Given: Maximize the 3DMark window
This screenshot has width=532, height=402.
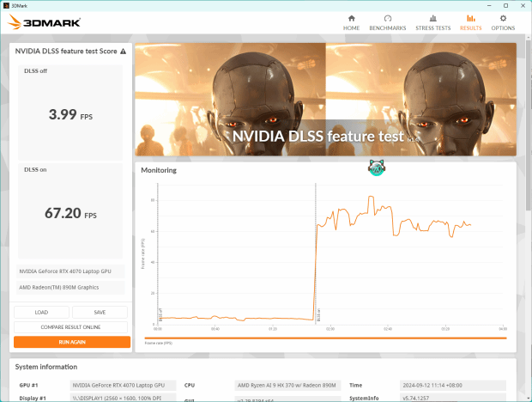Looking at the screenshot, I should 505,5.
